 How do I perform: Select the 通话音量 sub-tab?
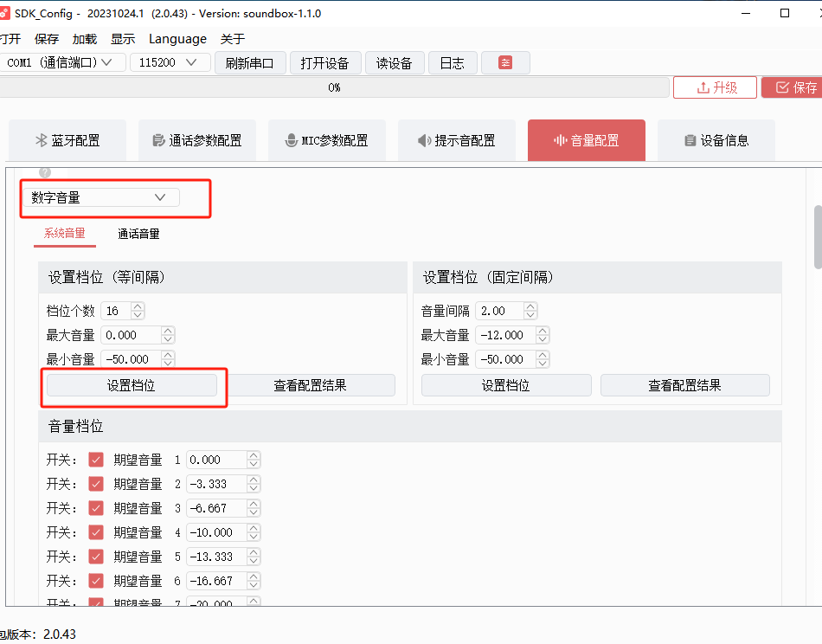point(138,234)
